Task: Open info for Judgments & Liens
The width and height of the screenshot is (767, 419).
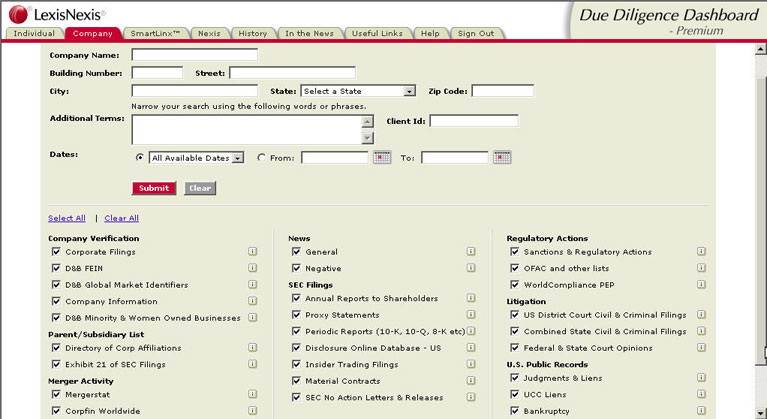Action: 701,377
